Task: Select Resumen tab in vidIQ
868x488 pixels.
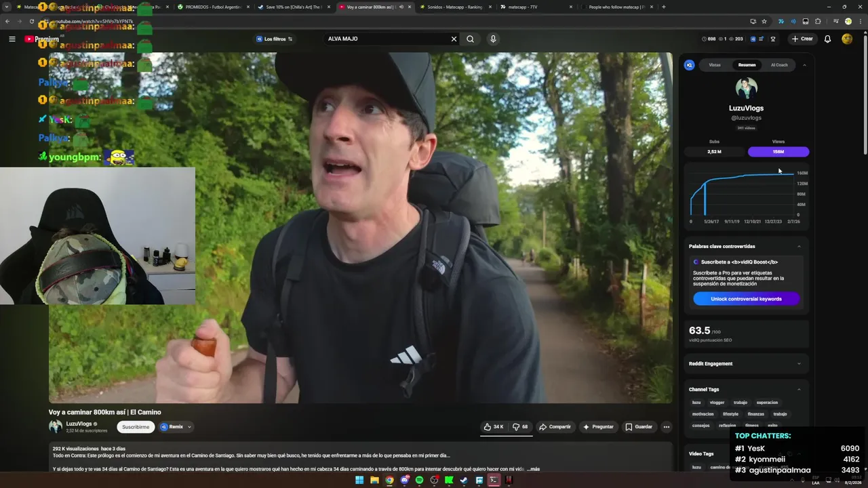Action: pyautogui.click(x=747, y=65)
